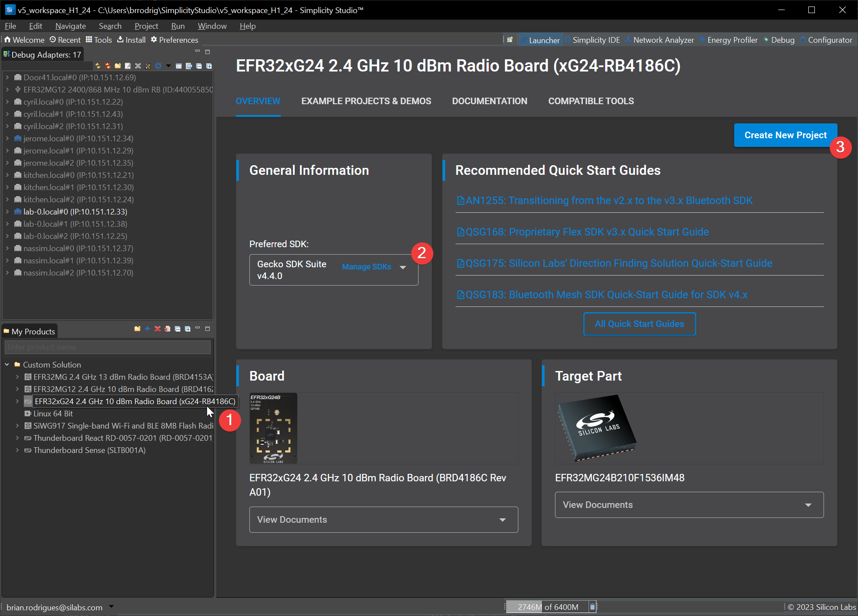Collapse all in the My Products toolbar
Screen dimensions: 858x616
point(177,329)
